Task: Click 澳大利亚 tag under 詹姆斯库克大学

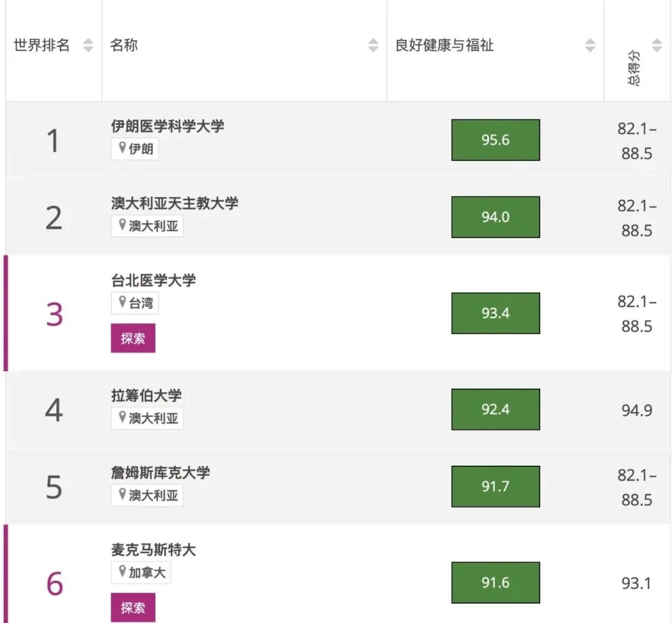Action: click(147, 495)
